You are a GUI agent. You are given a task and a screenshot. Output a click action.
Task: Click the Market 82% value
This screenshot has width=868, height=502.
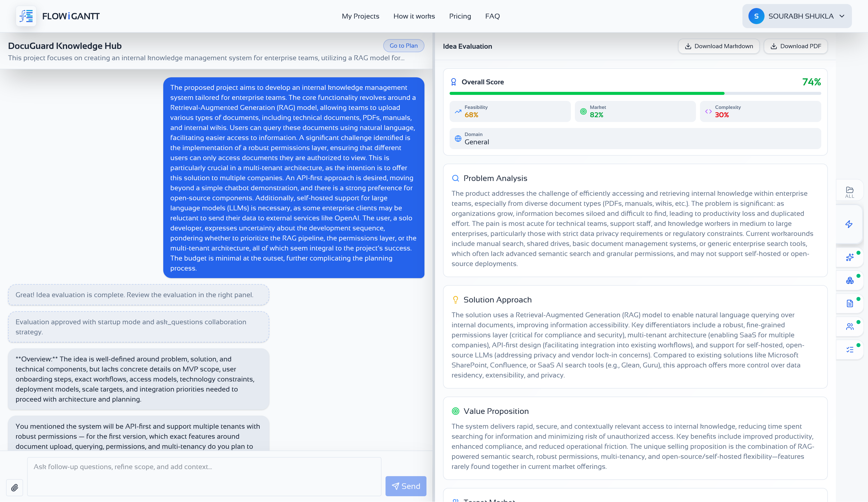coord(596,115)
